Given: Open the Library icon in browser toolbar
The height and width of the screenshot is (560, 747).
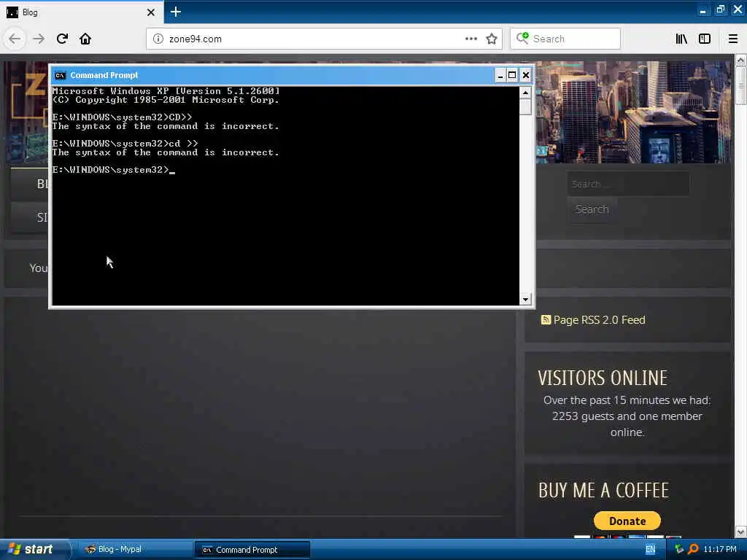Looking at the screenshot, I should coord(681,39).
